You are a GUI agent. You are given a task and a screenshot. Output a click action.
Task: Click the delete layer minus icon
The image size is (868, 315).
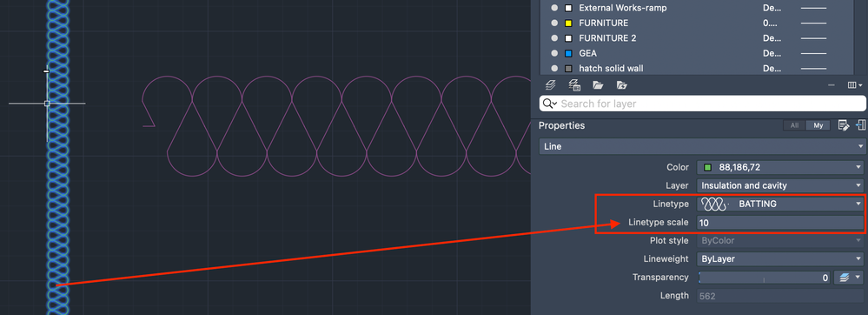[x=832, y=85]
